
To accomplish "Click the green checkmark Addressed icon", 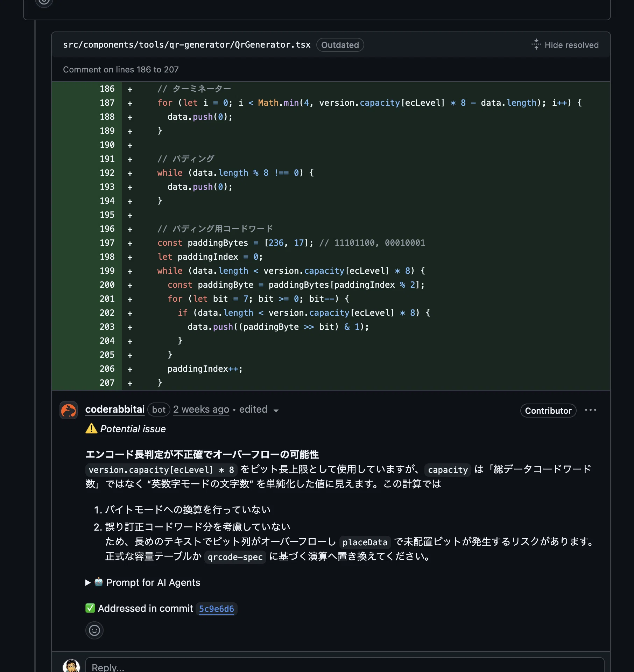I will pyautogui.click(x=90, y=608).
